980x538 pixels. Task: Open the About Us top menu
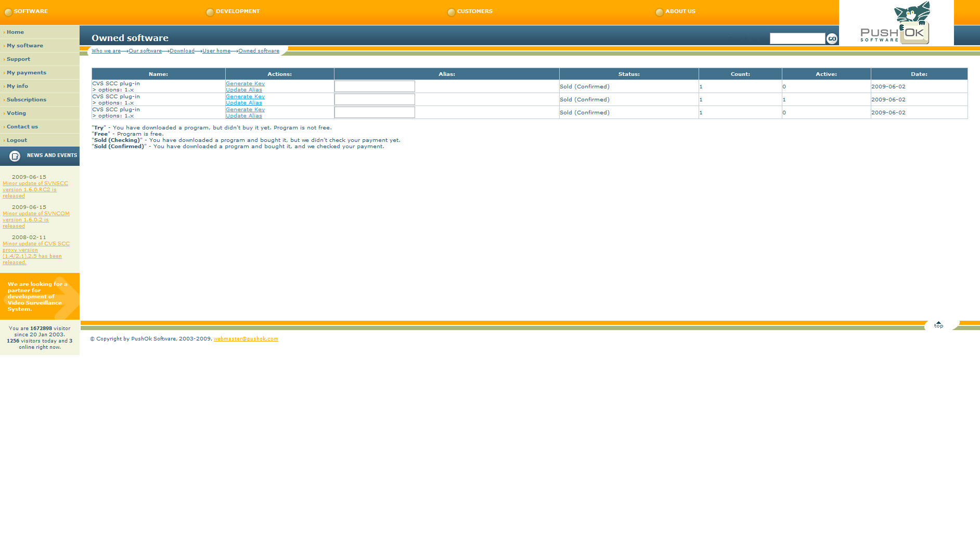point(679,11)
